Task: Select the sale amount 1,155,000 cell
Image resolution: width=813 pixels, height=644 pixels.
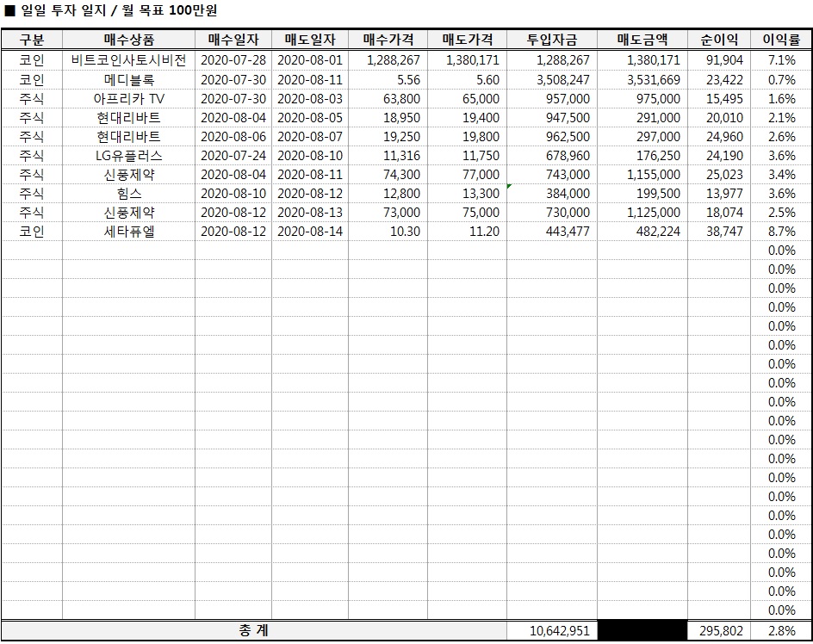Action: [642, 175]
